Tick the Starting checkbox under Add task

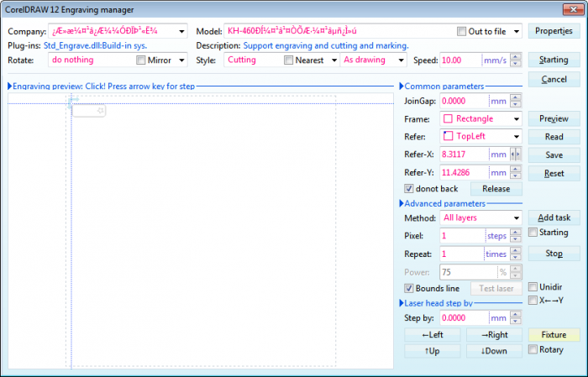click(533, 233)
